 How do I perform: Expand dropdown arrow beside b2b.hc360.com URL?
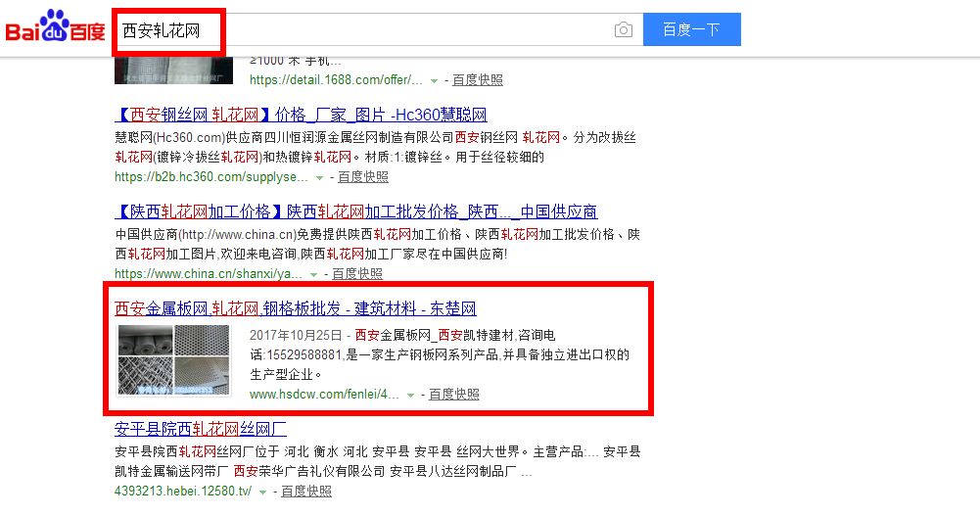coord(319,178)
